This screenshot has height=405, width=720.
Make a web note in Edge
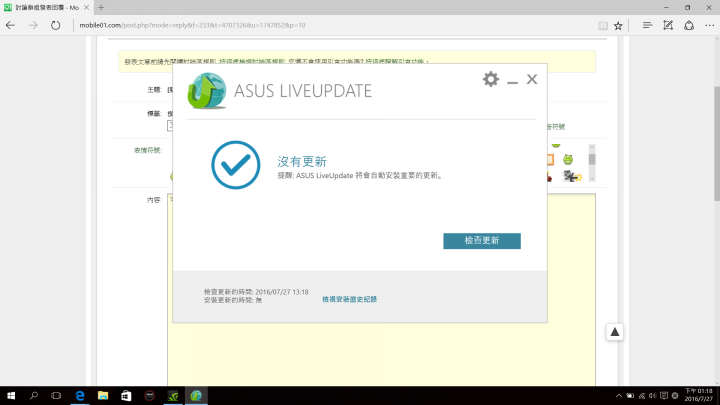tap(668, 26)
